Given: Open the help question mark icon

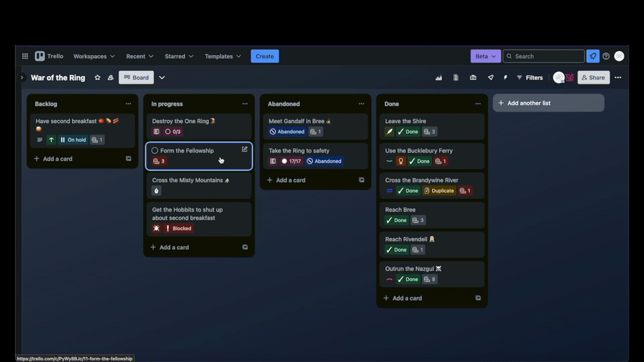Looking at the screenshot, I should point(606,56).
